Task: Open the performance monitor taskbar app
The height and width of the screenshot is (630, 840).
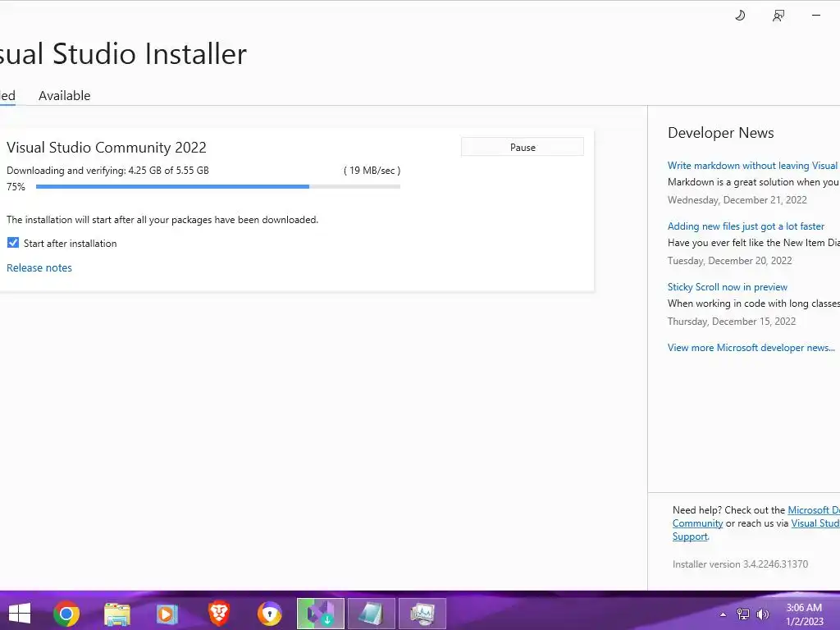Action: [422, 614]
